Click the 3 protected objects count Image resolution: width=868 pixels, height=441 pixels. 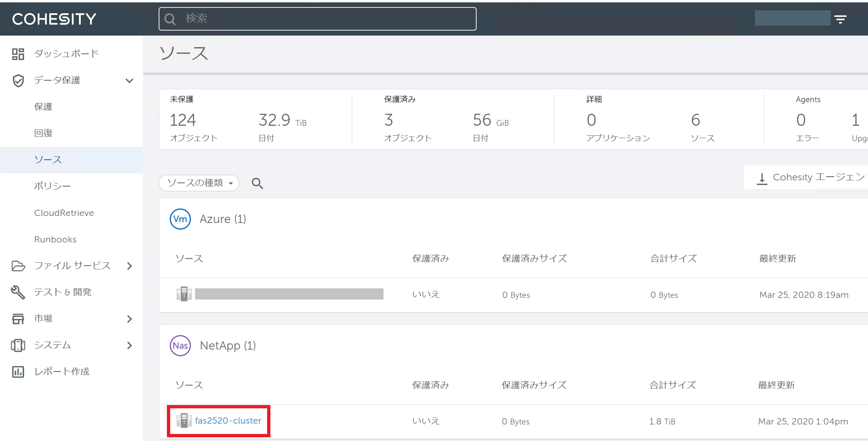388,120
